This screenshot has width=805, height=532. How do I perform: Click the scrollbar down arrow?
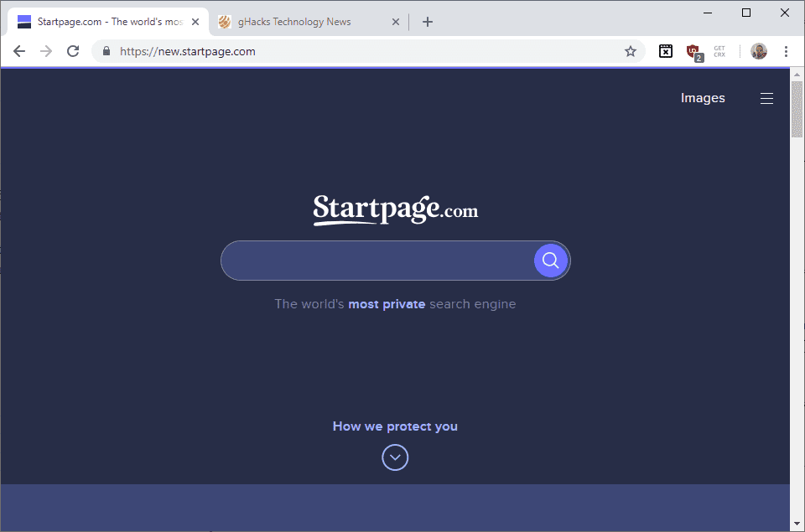tap(797, 524)
